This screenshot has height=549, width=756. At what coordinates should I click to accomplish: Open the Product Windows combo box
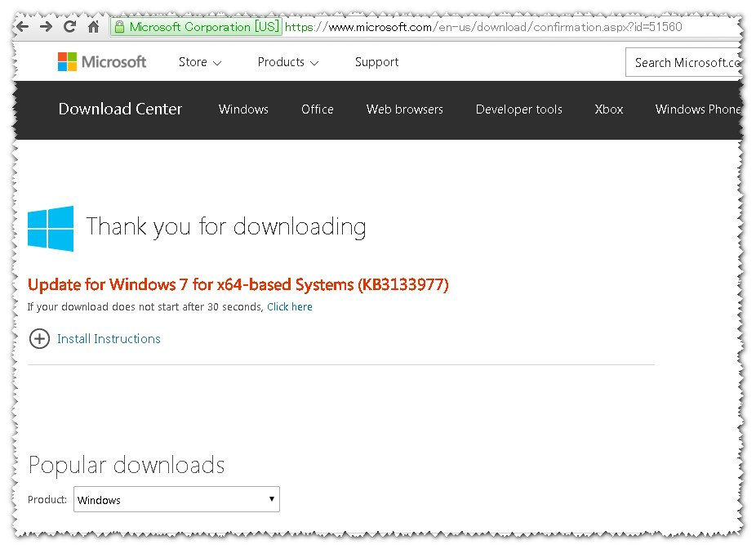pyautogui.click(x=176, y=499)
